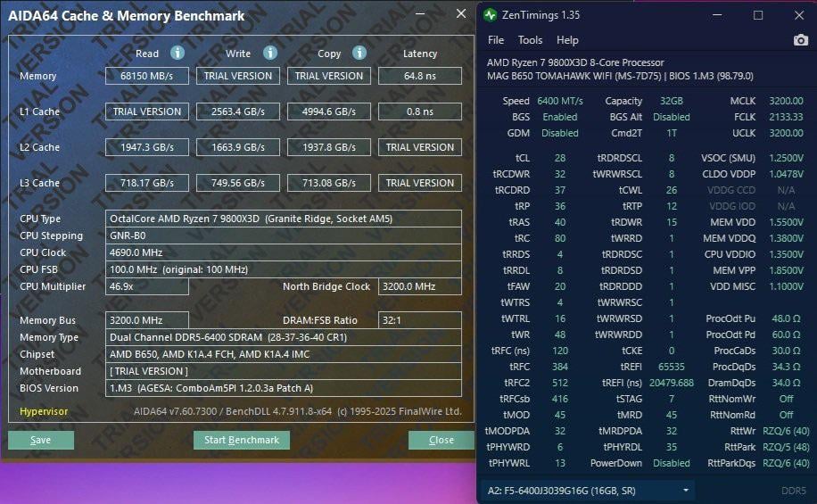Click the Memory Latency 64.8 ns field
This screenshot has height=504, width=817.
point(420,76)
